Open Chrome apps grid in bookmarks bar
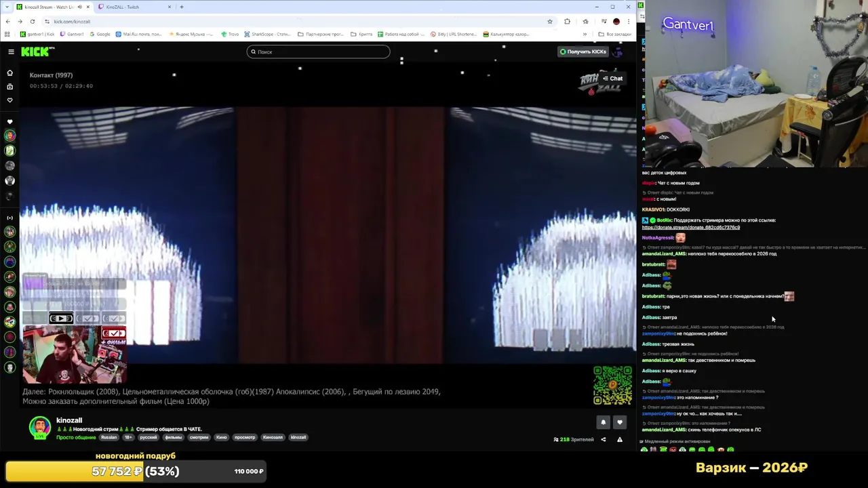The height and width of the screenshot is (488, 868). tap(7, 34)
